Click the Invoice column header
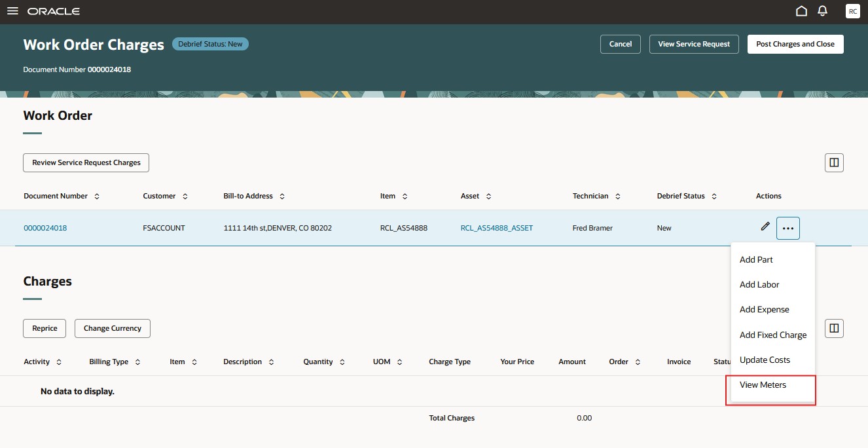 click(x=679, y=362)
